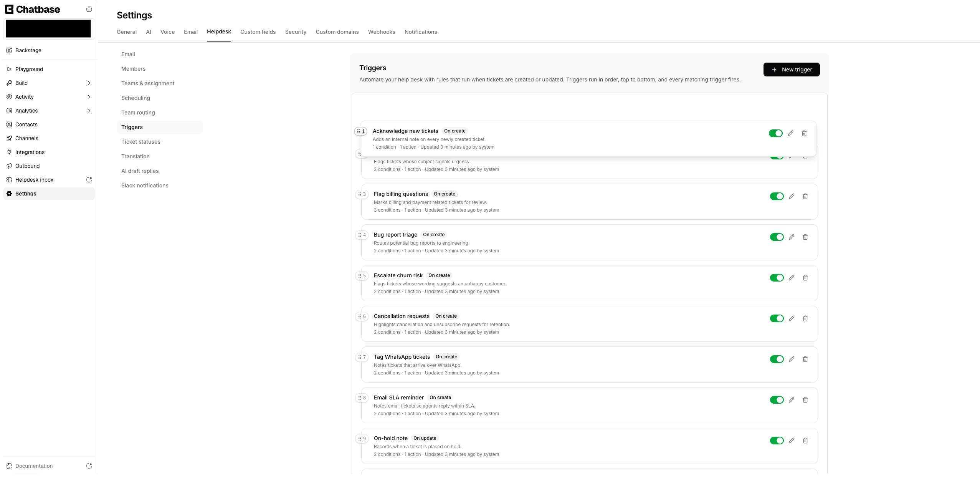Open Backstage from the sidebar

click(49, 50)
